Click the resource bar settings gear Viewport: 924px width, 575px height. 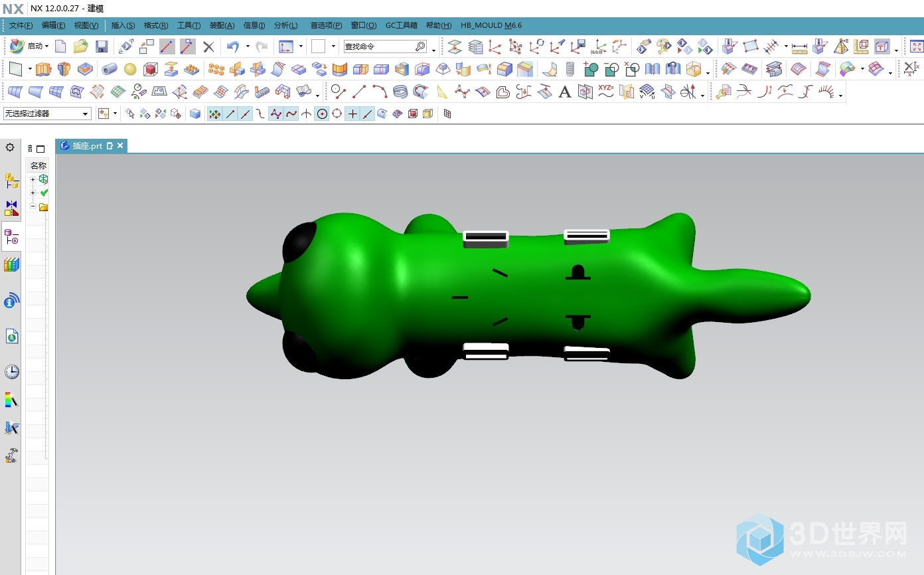click(x=10, y=147)
